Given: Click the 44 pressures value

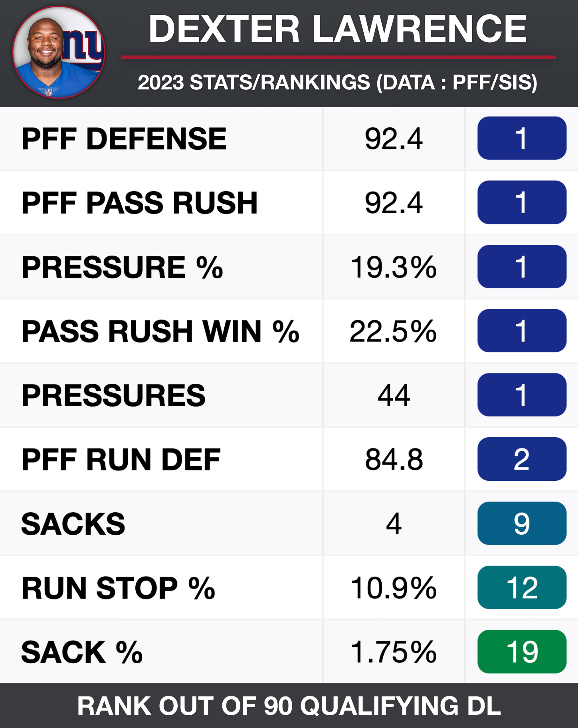Looking at the screenshot, I should (394, 395).
